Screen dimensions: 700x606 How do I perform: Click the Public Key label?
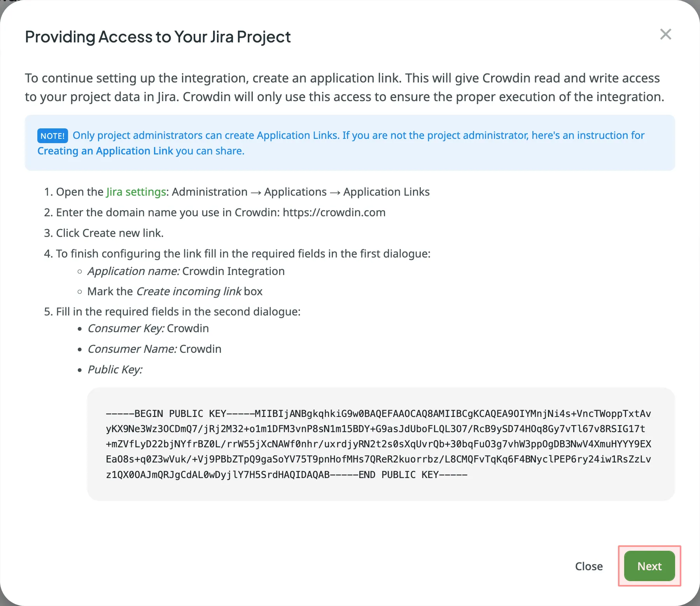tap(115, 370)
